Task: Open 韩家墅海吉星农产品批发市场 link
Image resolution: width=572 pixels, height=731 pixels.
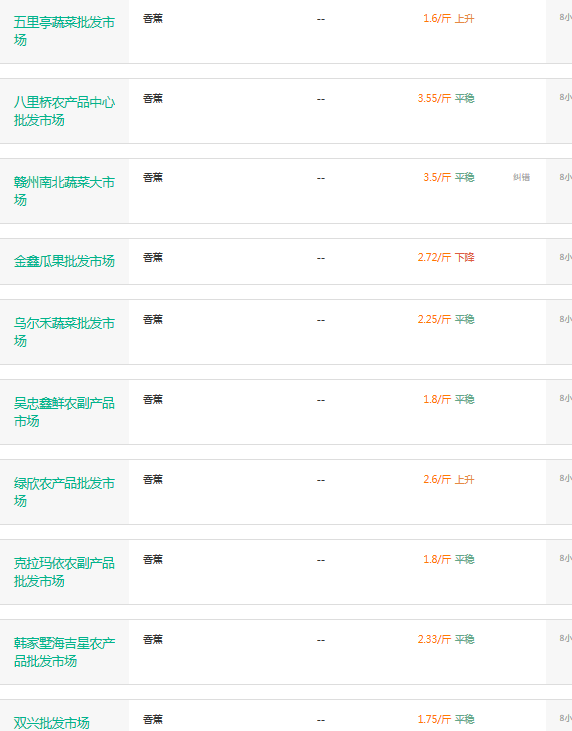Action: [64, 652]
